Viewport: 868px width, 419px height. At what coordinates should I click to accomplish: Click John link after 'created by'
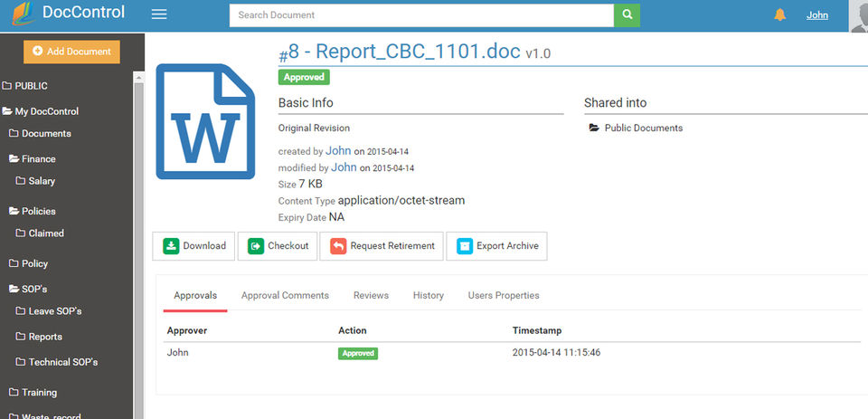tap(338, 151)
